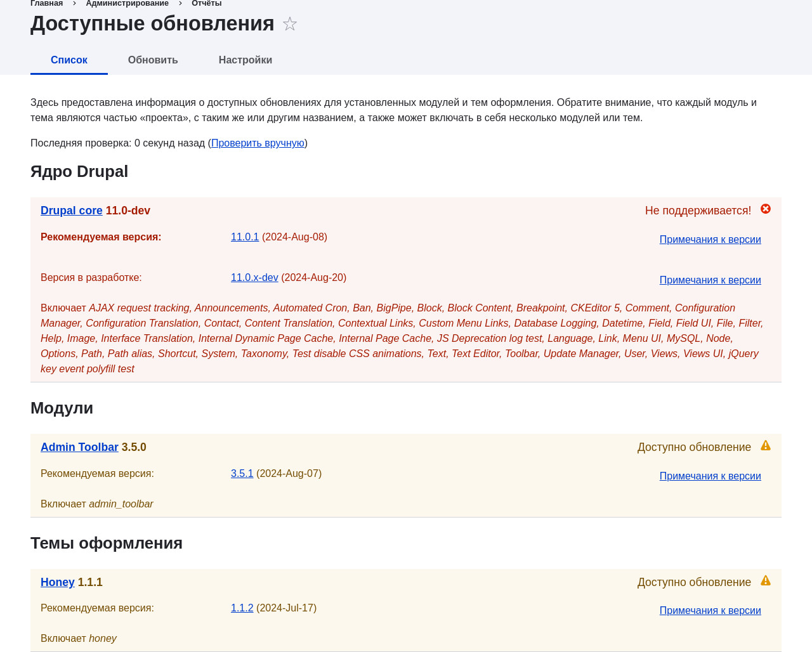Switch to the Обновить tab
Viewport: 812px width, 652px height.
coord(153,60)
